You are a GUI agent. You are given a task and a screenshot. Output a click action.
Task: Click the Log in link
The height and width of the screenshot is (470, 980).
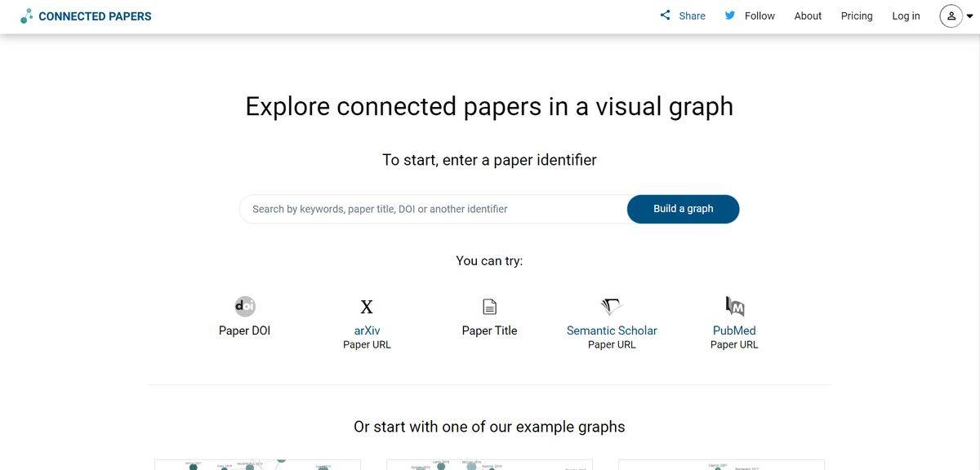click(905, 16)
